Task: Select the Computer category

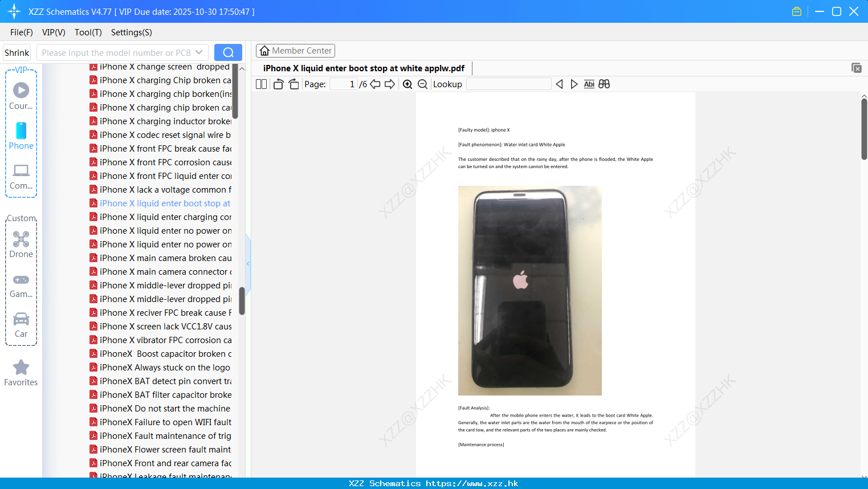Action: click(x=21, y=177)
